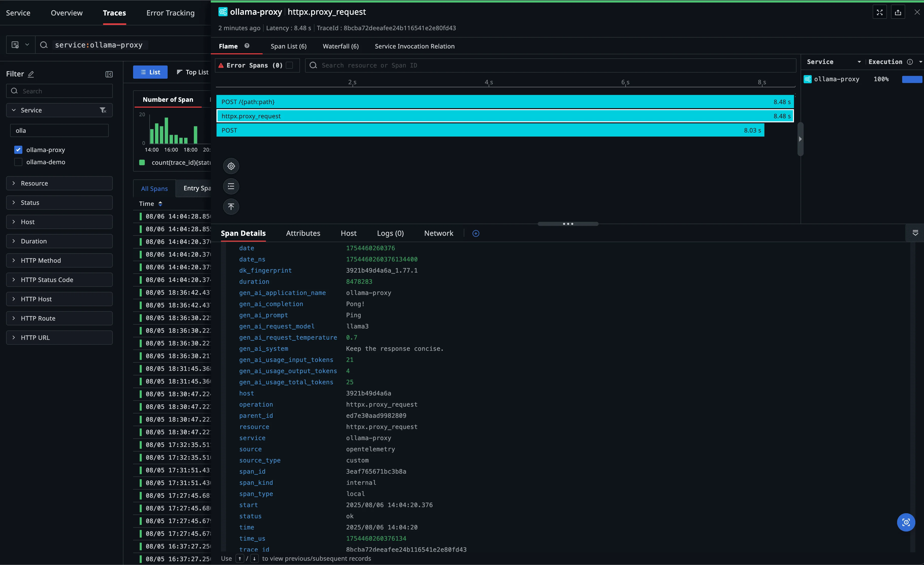Click the blue screenshot floating button
The height and width of the screenshot is (565, 924).
click(x=906, y=522)
